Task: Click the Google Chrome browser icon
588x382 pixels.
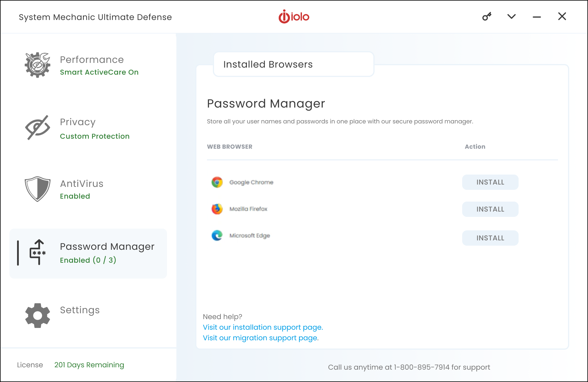Action: tap(217, 182)
